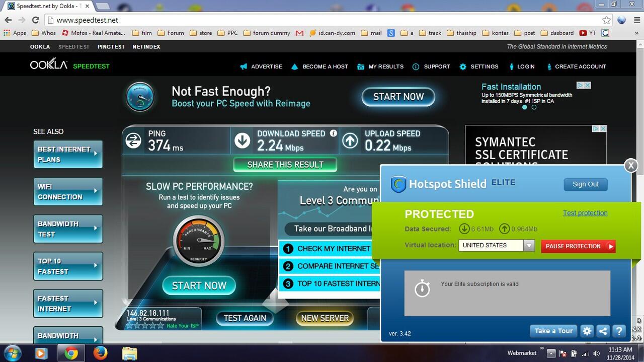Image resolution: width=644 pixels, height=362 pixels.
Task: Open Hotspot Shield help question mark
Action: (619, 331)
